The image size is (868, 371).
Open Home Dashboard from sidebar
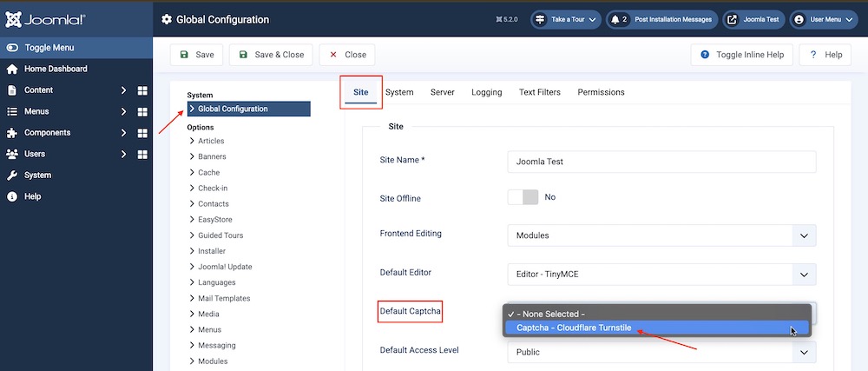[56, 70]
